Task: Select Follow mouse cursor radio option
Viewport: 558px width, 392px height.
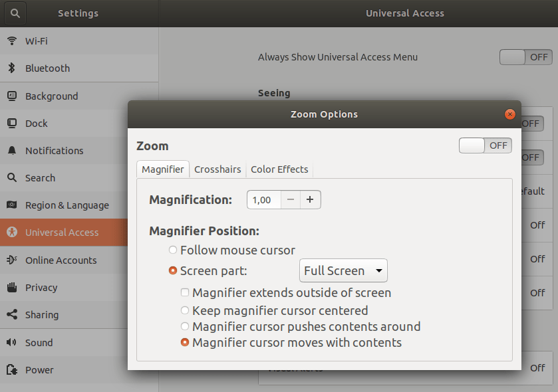Action: pos(173,250)
